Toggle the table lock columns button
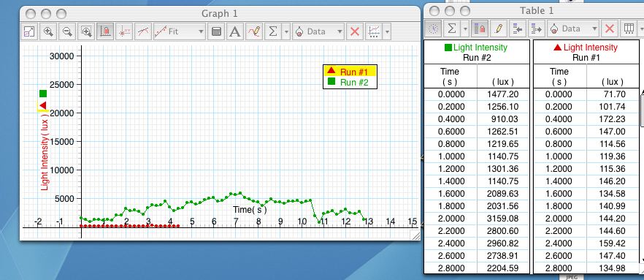644x280 pixels. tap(479, 29)
